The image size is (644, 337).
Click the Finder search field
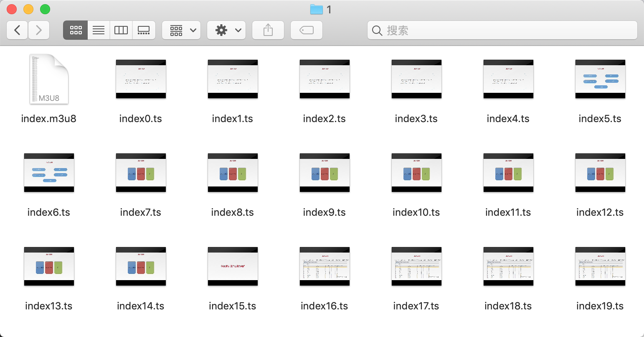coord(502,30)
